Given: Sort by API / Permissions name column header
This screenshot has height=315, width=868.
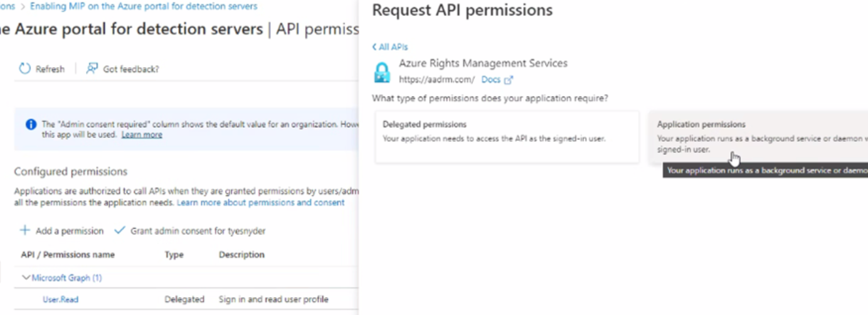Looking at the screenshot, I should 68,255.
